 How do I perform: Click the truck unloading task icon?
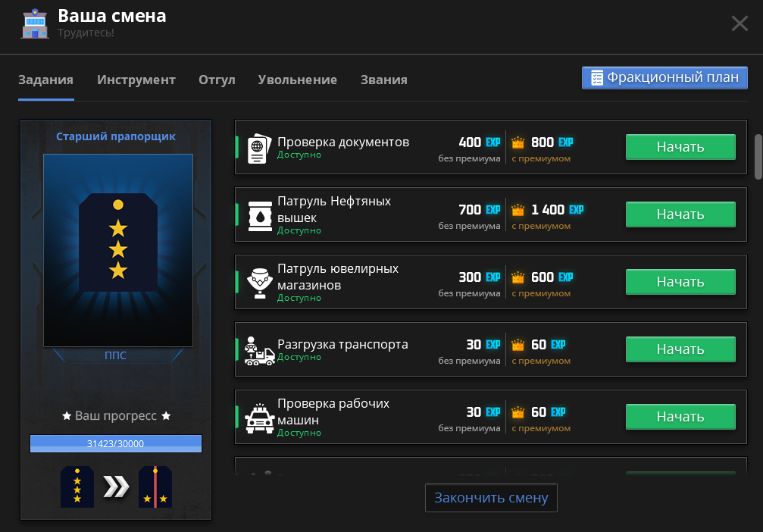(259, 349)
